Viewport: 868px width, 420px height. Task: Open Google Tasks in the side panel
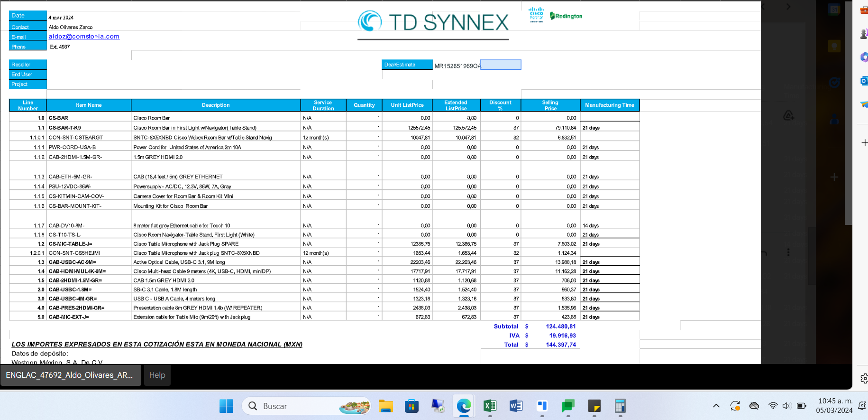834,83
